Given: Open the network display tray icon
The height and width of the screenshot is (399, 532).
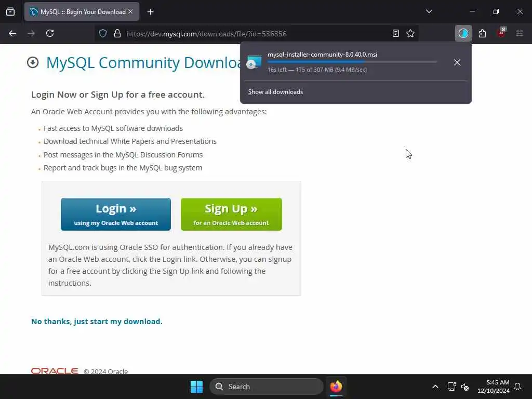Looking at the screenshot, I should (451, 387).
